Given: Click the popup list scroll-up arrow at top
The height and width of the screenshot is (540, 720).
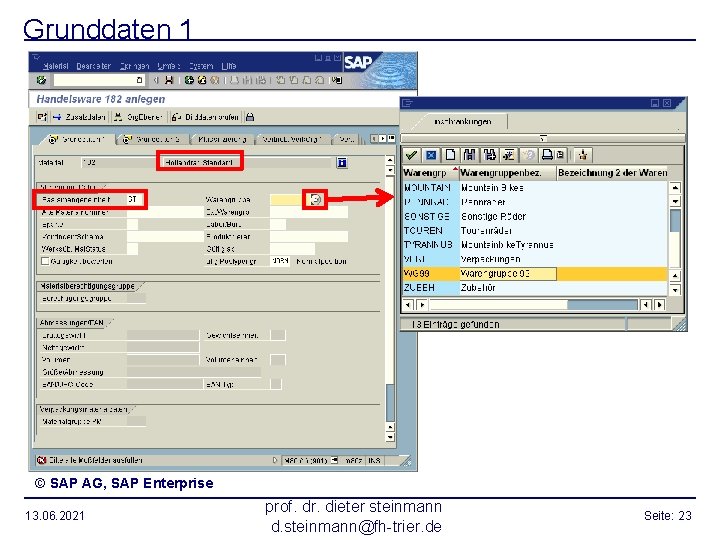Looking at the screenshot, I should click(675, 187).
